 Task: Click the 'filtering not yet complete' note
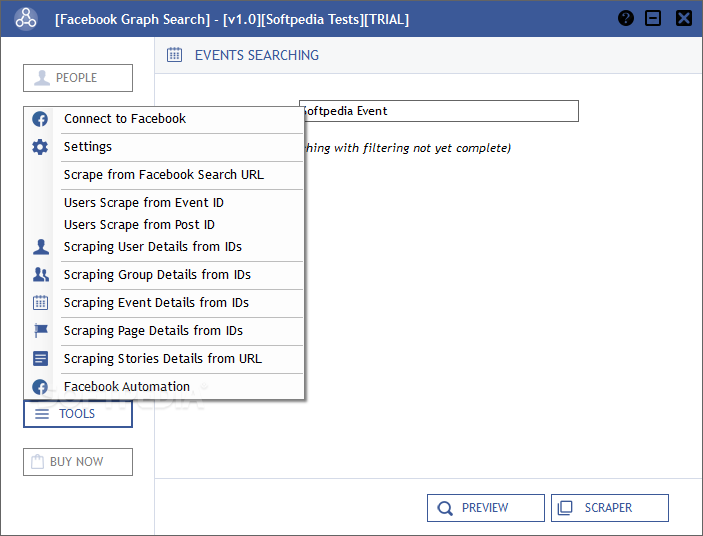tap(408, 148)
